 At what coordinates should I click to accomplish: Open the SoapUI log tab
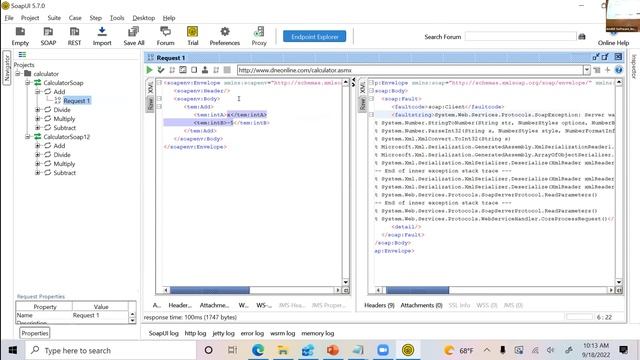pyautogui.click(x=163, y=333)
